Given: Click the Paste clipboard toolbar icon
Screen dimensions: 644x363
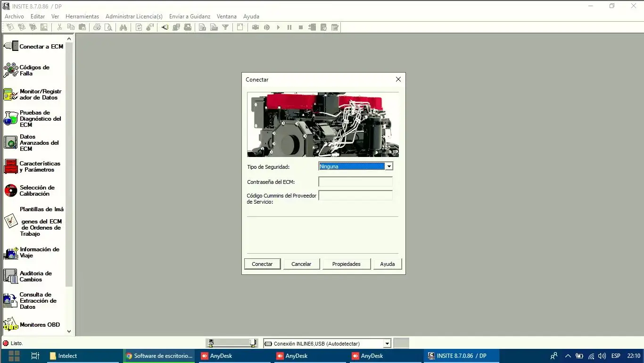Looking at the screenshot, I should click(82, 27).
